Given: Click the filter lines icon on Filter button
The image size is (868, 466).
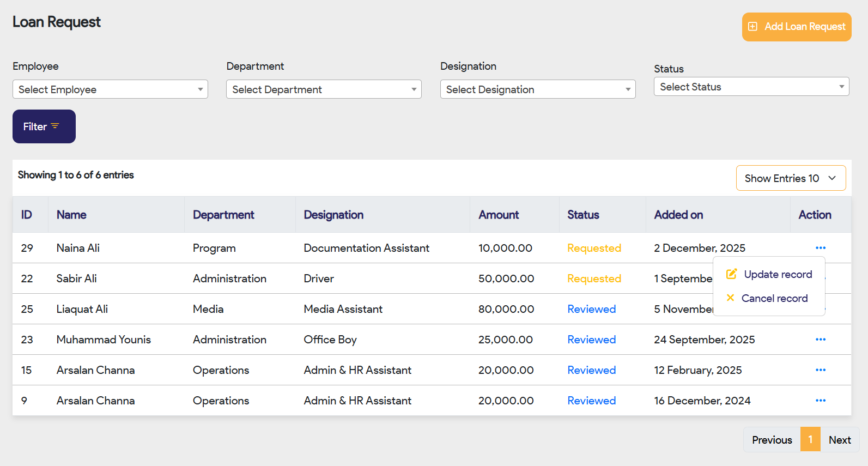Looking at the screenshot, I should click(55, 126).
